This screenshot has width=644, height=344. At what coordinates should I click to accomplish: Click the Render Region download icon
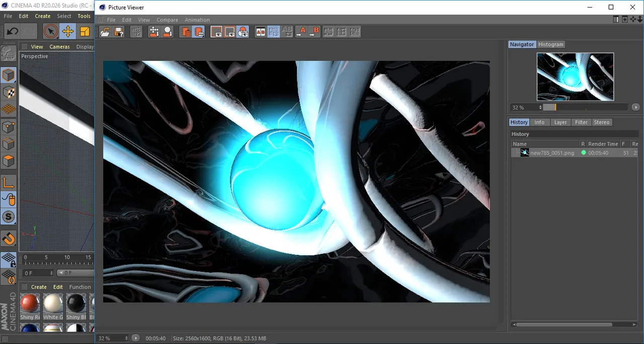pyautogui.click(x=154, y=32)
